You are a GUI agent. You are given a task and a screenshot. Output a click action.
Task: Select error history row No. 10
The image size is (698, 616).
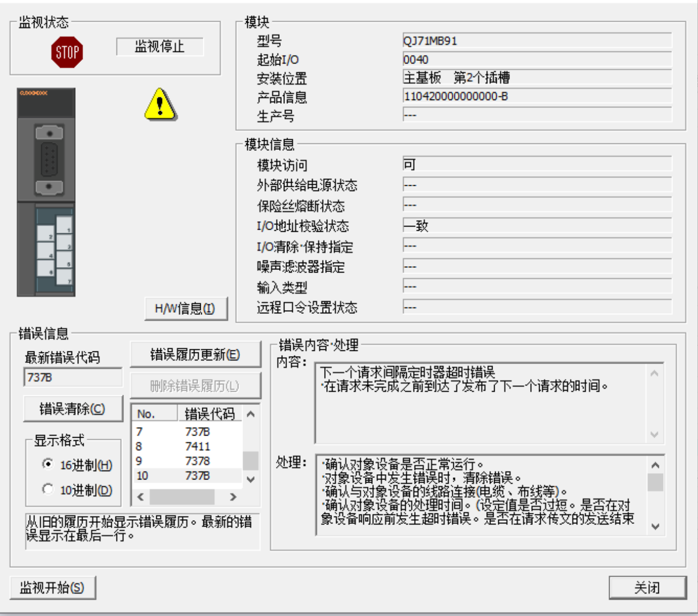pos(187,476)
